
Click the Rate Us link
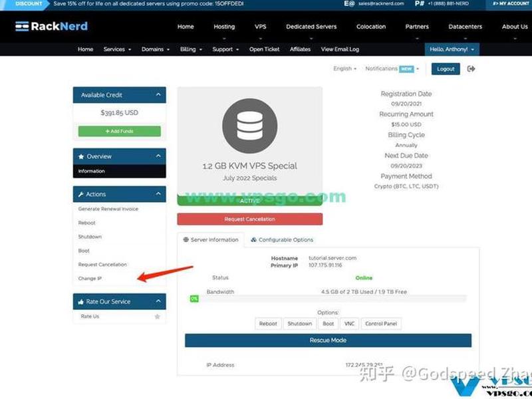90,317
